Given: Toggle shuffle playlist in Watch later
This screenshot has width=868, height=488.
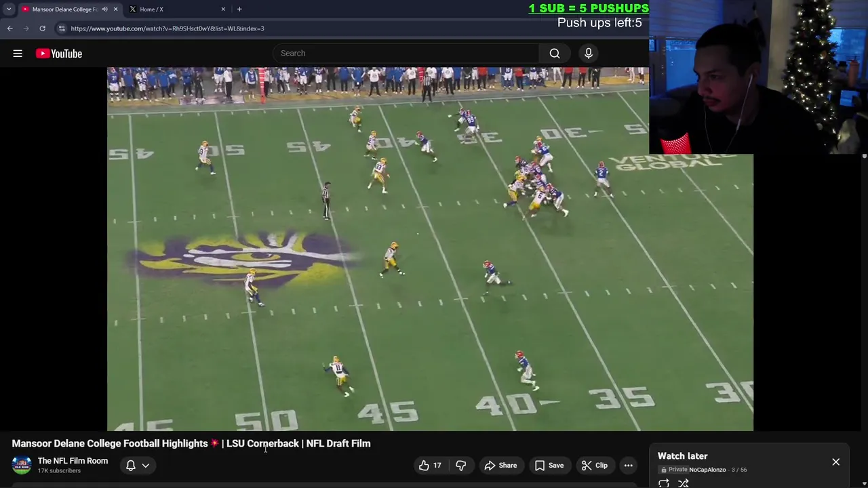Looking at the screenshot, I should coord(684,483).
